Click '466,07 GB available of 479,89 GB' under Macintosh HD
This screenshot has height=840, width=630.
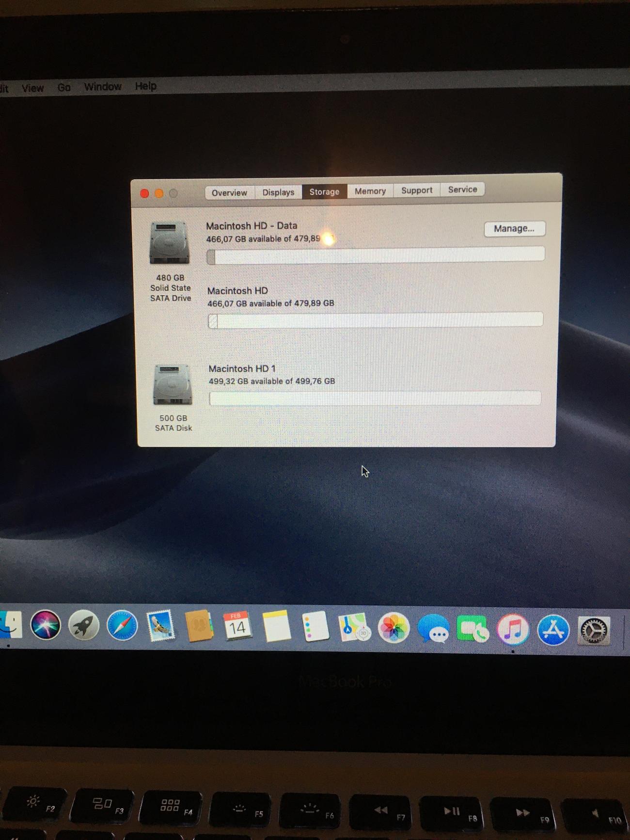[x=271, y=303]
